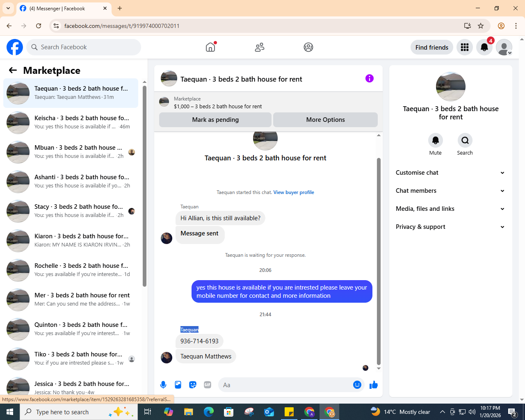The height and width of the screenshot is (420, 525).
Task: Open a new browser tab
Action: [x=120, y=8]
